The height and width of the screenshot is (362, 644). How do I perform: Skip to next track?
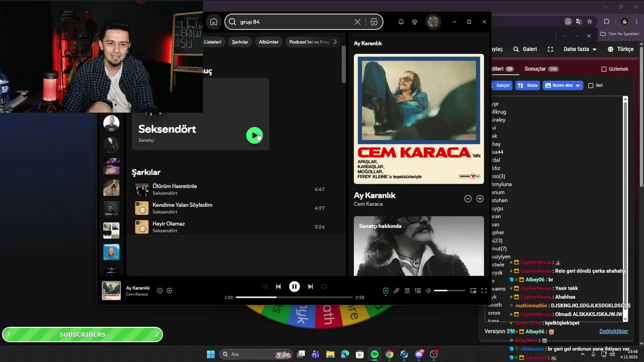pos(310,287)
